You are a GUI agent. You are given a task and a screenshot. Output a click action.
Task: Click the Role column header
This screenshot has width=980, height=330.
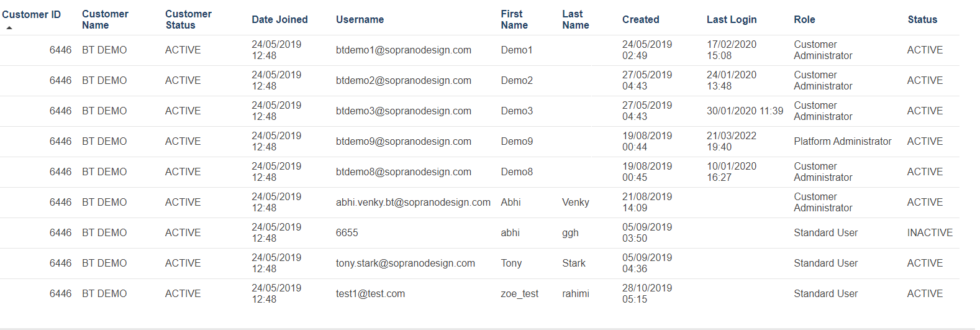tap(804, 19)
